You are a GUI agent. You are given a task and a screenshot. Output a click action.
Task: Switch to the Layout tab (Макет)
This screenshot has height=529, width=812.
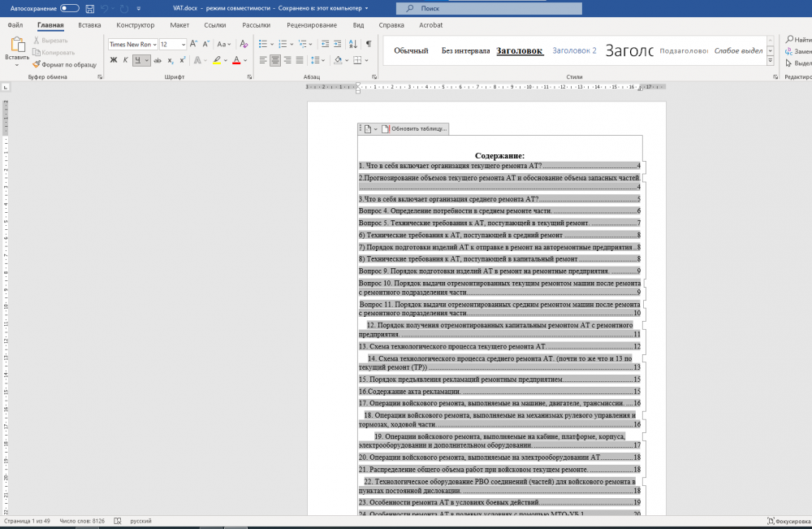(x=179, y=25)
